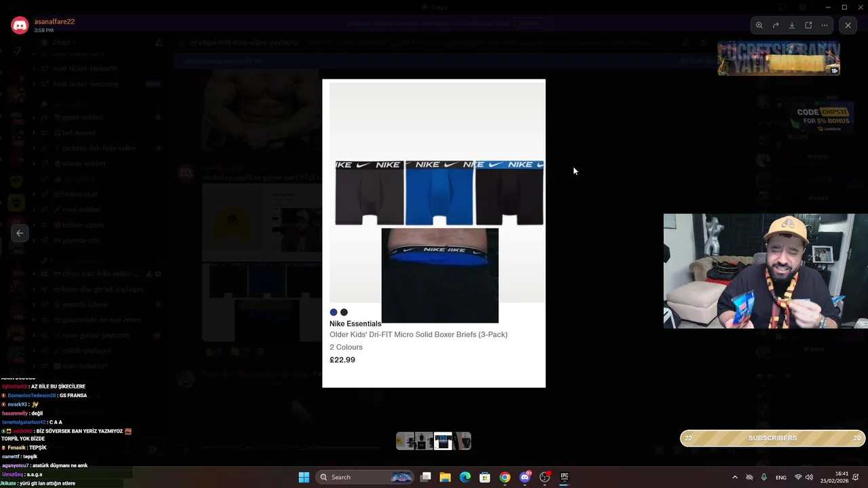Click the Nike Essentials product title
Image resolution: width=868 pixels, height=488 pixels.
pyautogui.click(x=355, y=324)
